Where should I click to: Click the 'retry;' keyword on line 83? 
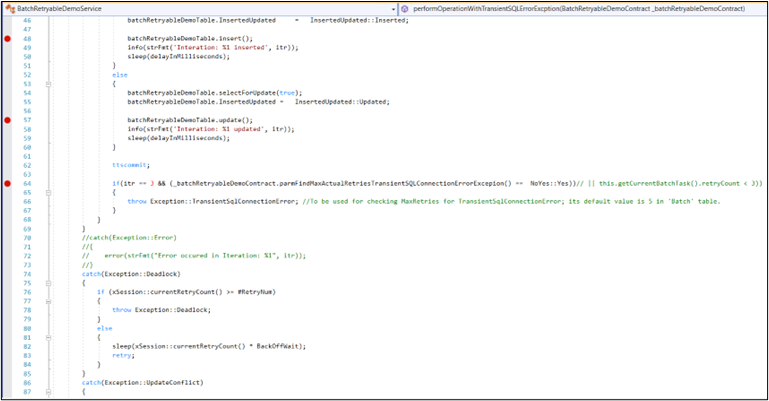click(x=124, y=355)
